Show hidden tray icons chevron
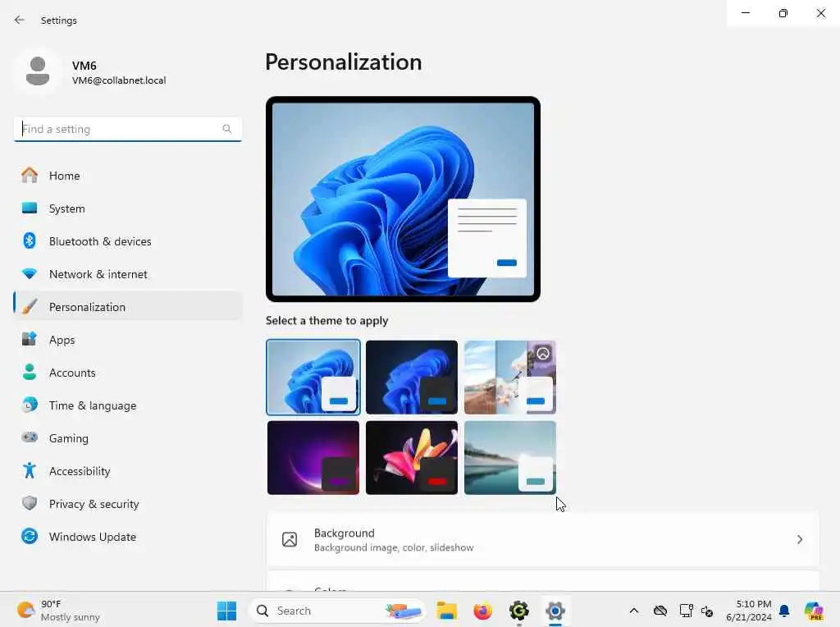This screenshot has height=627, width=840. click(634, 611)
